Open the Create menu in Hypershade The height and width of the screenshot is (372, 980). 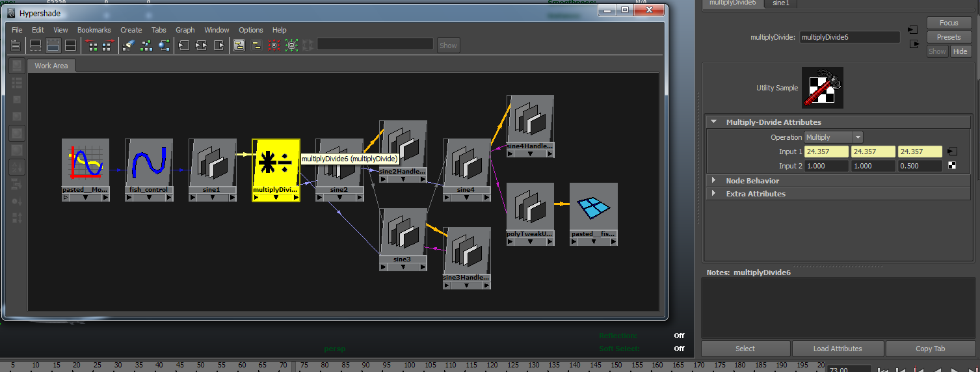(131, 30)
